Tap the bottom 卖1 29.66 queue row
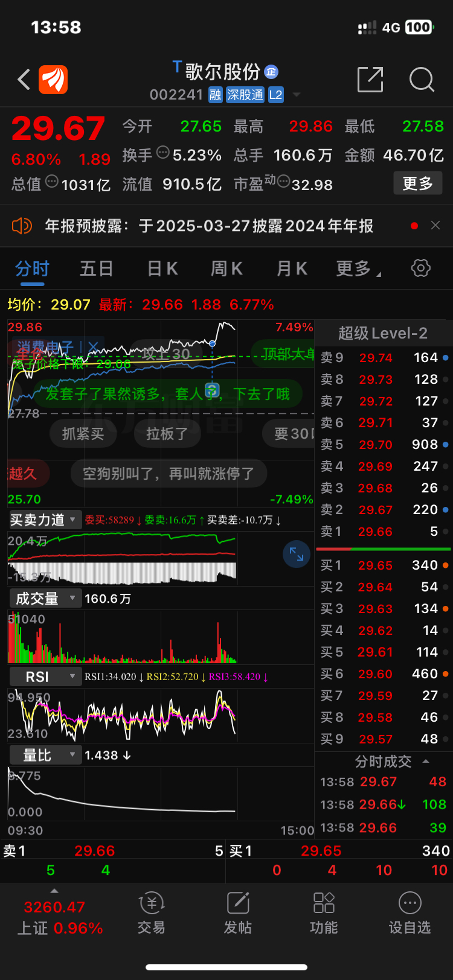This screenshot has width=453, height=980. (x=113, y=851)
